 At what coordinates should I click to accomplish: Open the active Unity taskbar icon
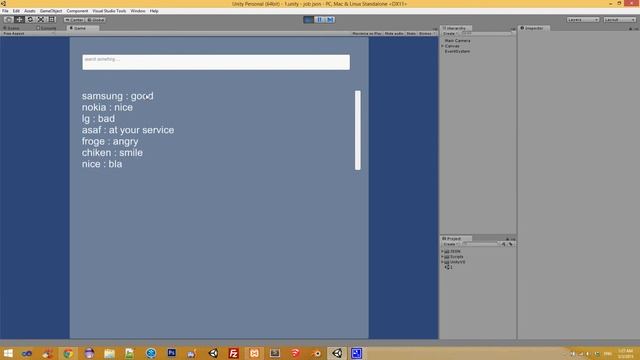[x=337, y=353]
